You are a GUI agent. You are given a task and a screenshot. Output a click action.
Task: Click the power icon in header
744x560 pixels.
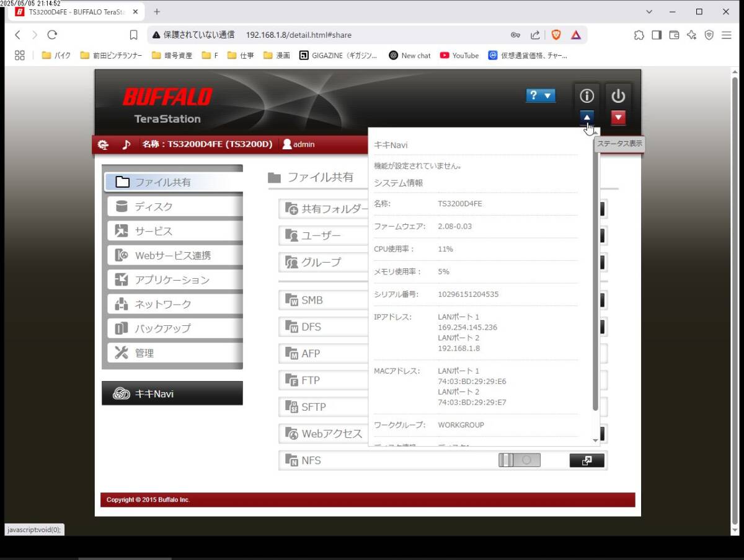pyautogui.click(x=618, y=96)
